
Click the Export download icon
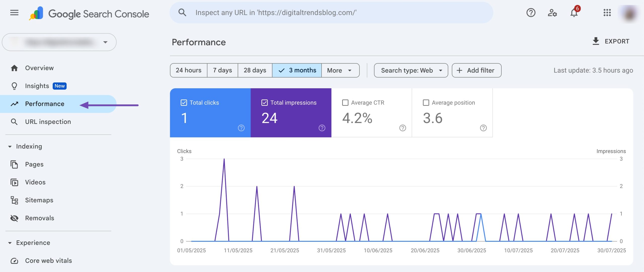click(596, 41)
